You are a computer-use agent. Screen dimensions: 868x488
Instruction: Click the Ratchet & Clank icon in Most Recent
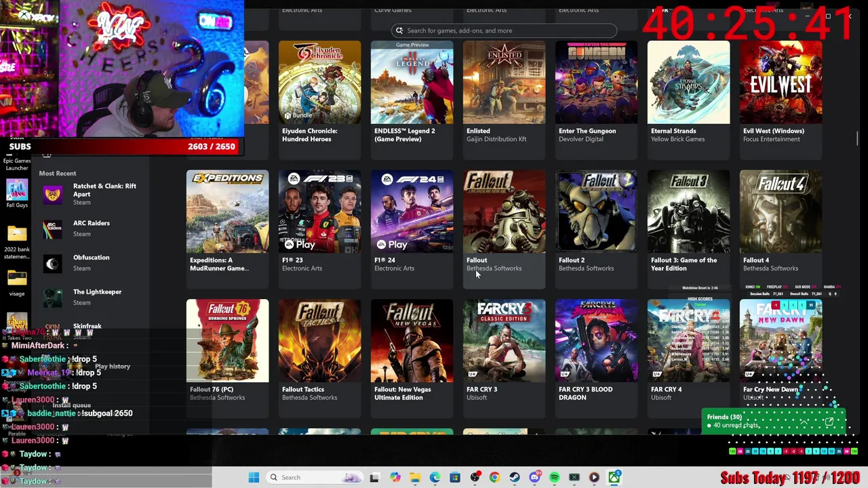pos(53,195)
